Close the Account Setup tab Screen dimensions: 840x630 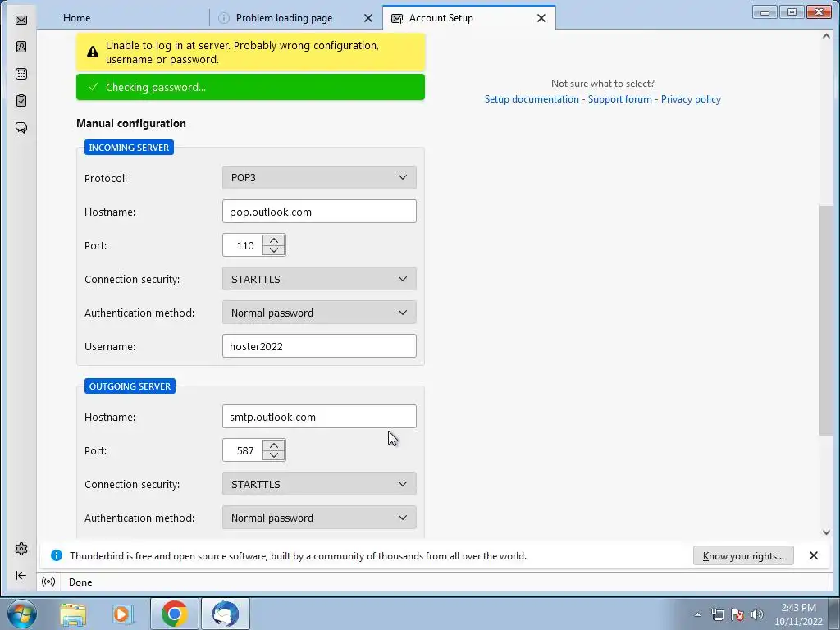[x=541, y=18]
